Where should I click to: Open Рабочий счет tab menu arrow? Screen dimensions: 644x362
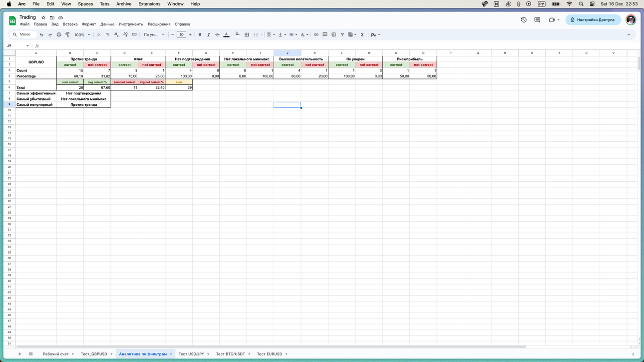click(x=73, y=354)
